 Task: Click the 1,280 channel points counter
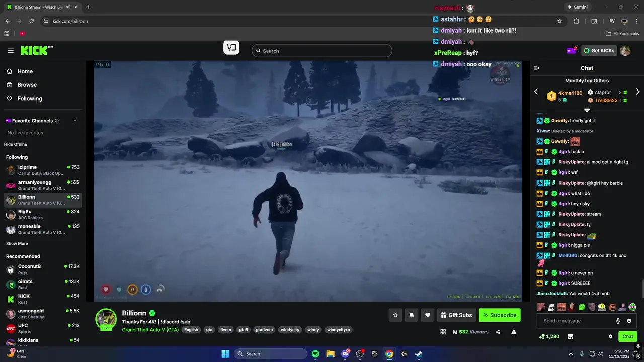coord(549,336)
